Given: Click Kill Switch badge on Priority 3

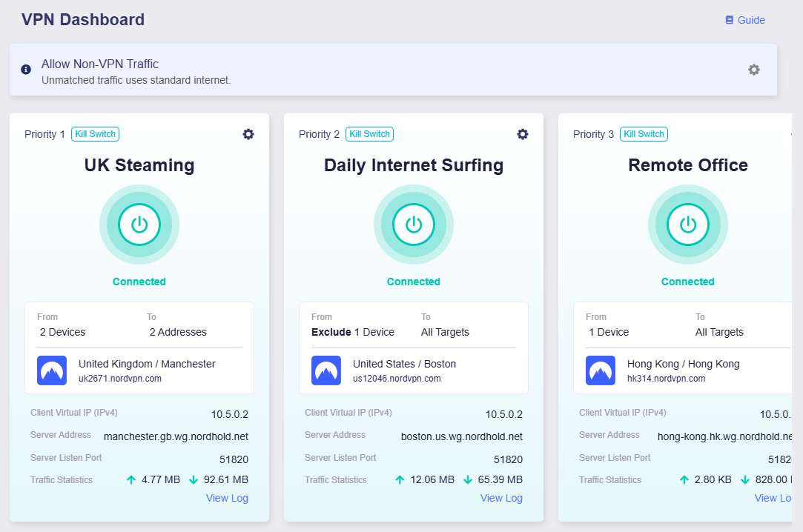Looking at the screenshot, I should tap(644, 134).
